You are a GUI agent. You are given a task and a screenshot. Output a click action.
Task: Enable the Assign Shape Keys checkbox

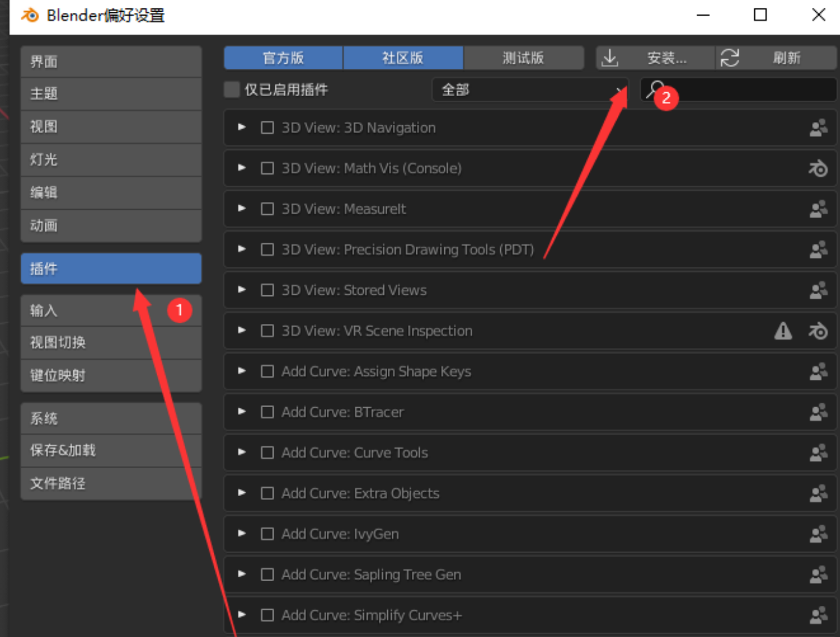[x=267, y=371]
